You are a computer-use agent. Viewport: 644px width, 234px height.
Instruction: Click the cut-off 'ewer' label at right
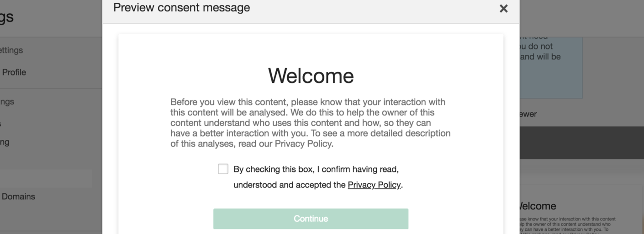528,114
